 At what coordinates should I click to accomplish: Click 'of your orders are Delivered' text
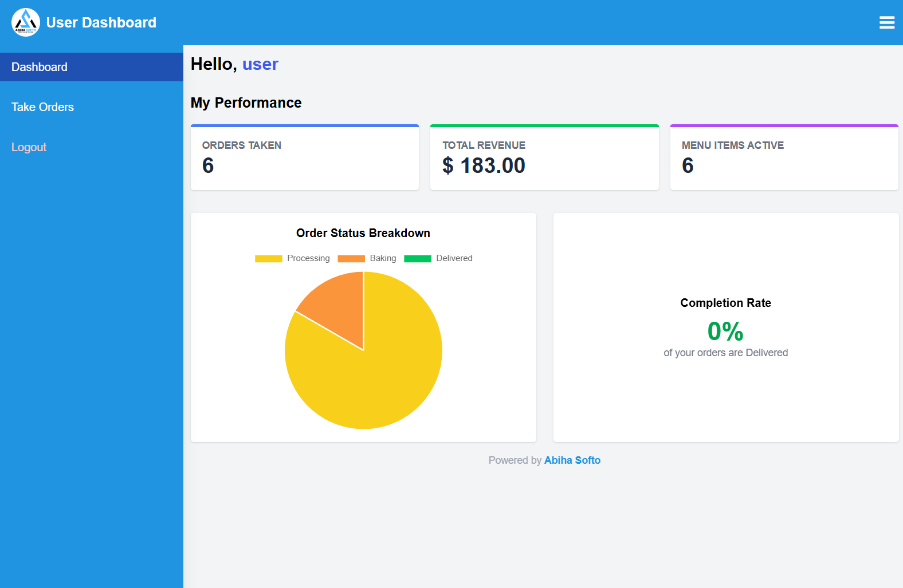[x=725, y=353]
